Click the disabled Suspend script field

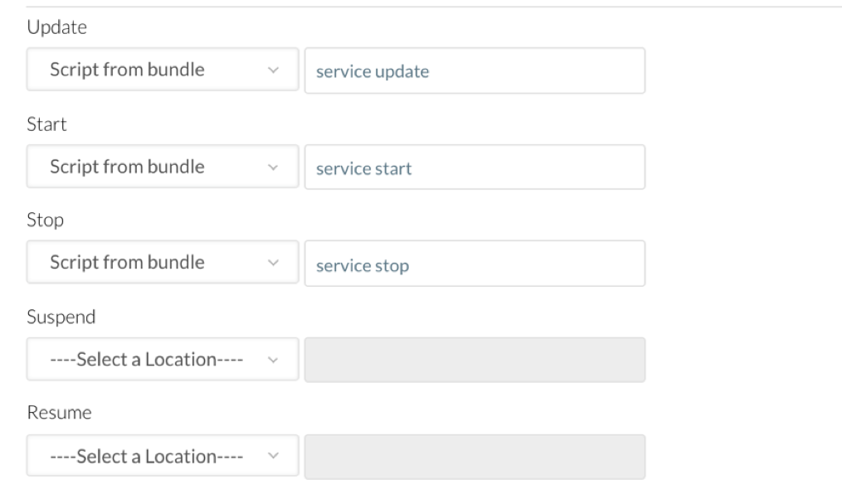pos(475,360)
